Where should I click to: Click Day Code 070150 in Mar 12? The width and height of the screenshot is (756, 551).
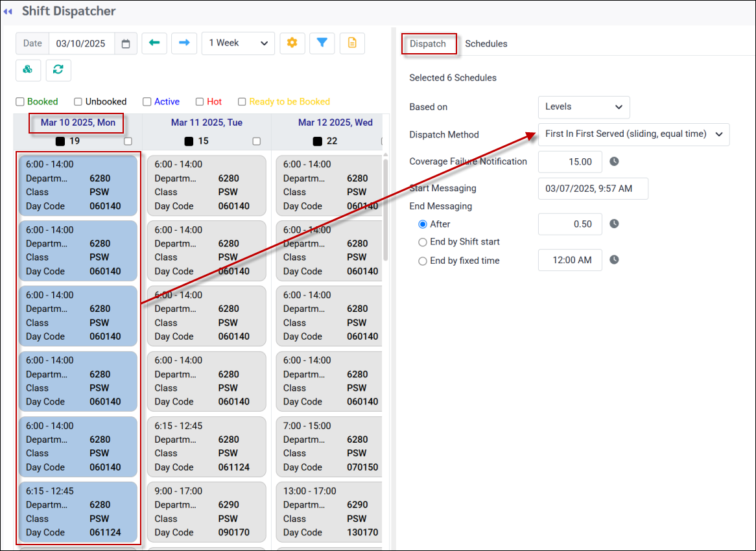coord(362,467)
